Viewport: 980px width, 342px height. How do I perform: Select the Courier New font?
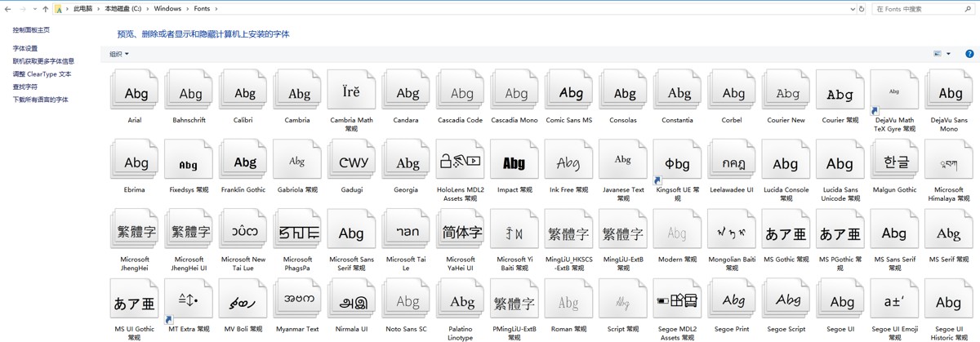786,90
